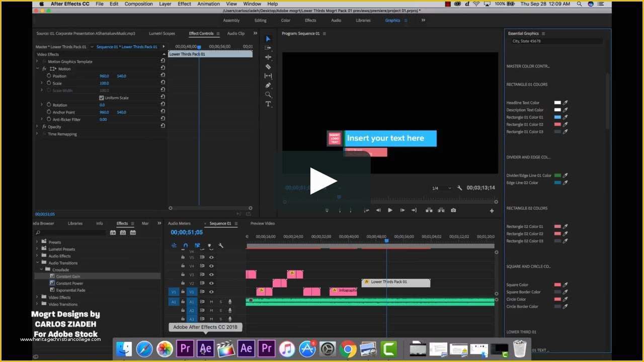Click the large video play overlay

pos(323,181)
